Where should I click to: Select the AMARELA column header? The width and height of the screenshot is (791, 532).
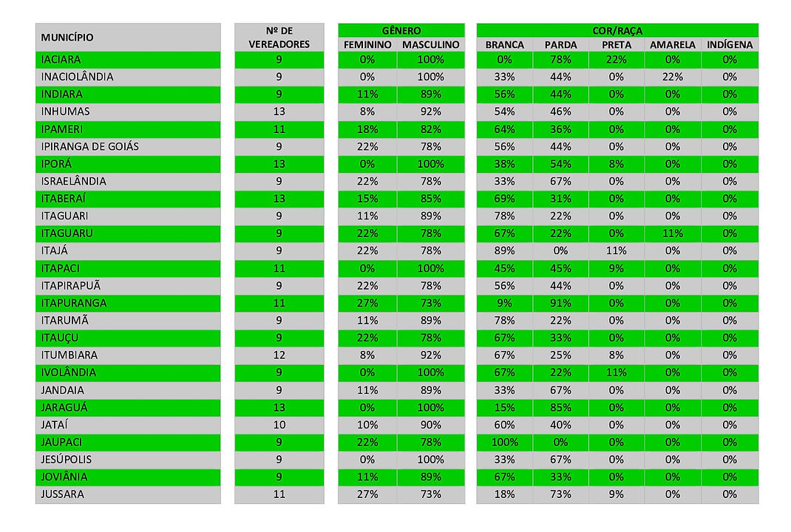coord(673,44)
